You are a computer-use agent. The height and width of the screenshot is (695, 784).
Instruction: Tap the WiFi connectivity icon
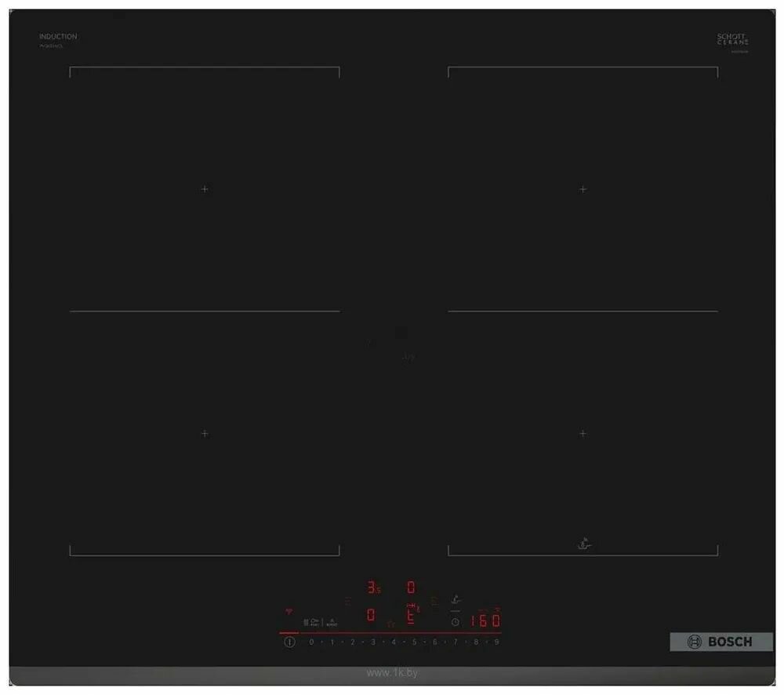[x=288, y=611]
